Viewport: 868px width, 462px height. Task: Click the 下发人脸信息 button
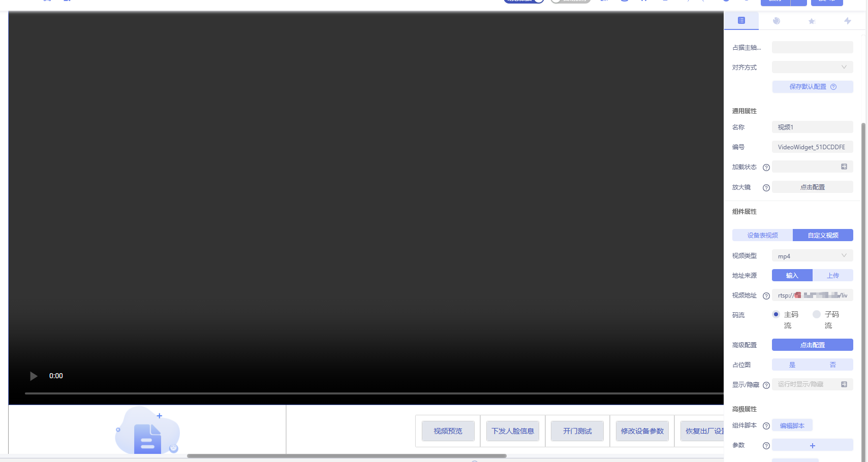tap(513, 431)
